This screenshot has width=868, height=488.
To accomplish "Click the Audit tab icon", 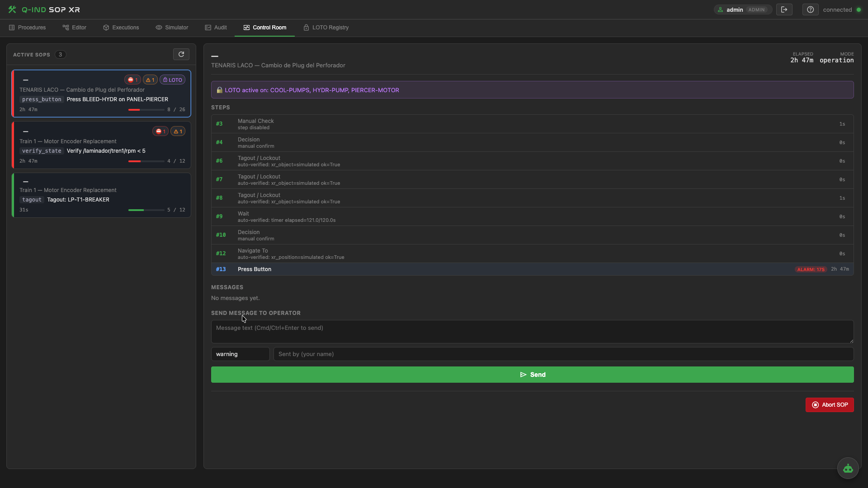I will (208, 28).
